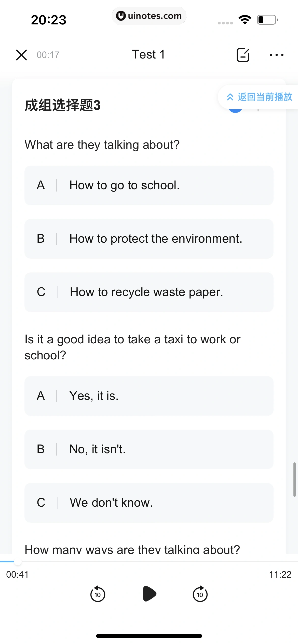Tap the return-to-current-playback chevron icon
The height and width of the screenshot is (644, 298).
pyautogui.click(x=230, y=97)
